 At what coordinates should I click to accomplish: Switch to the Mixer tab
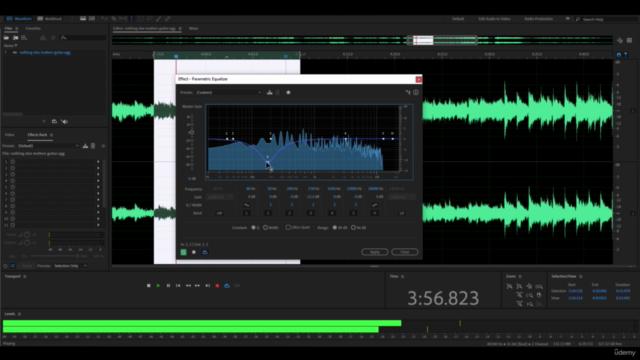tap(193, 29)
